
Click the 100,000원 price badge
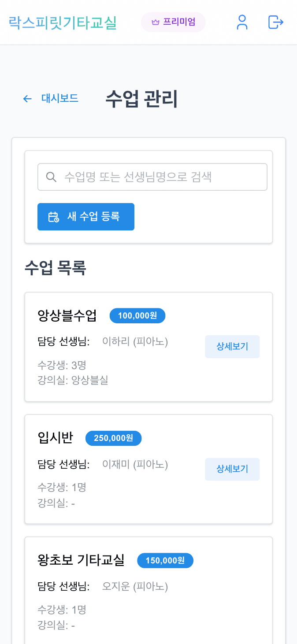pos(137,315)
